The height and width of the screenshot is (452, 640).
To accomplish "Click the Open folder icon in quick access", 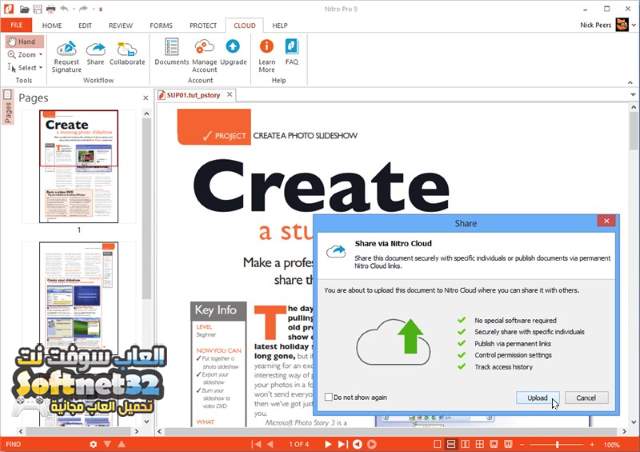I will tap(24, 9).
